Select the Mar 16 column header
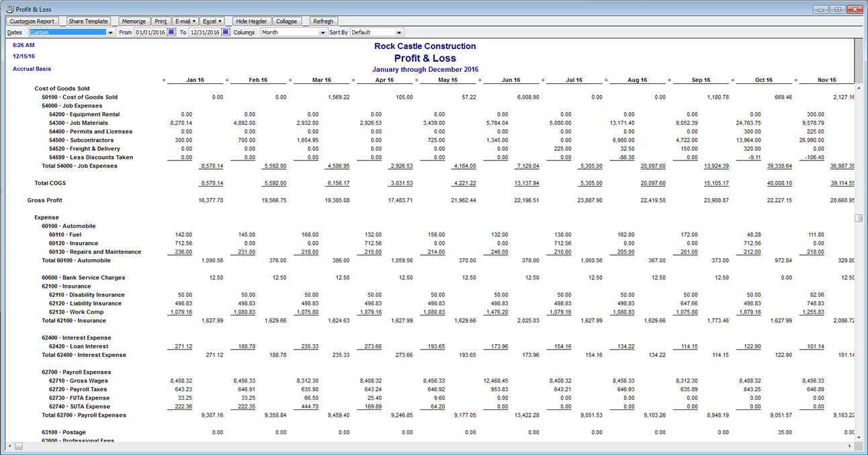 pyautogui.click(x=321, y=81)
